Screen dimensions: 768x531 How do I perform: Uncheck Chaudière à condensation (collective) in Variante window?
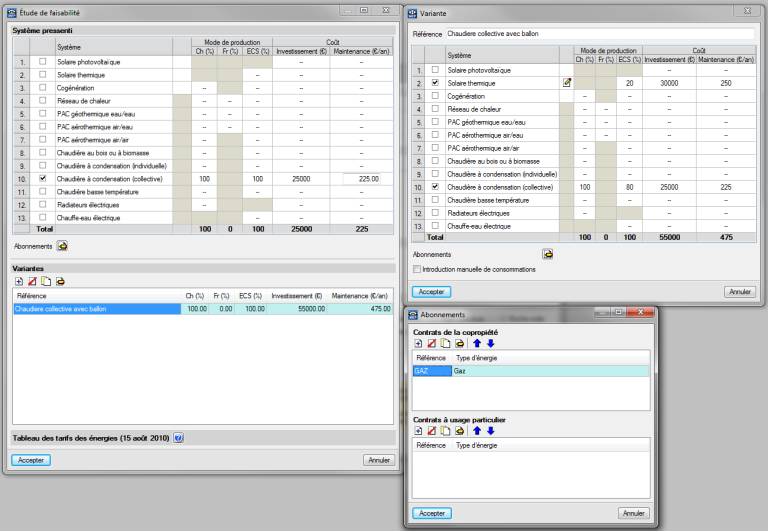point(435,187)
